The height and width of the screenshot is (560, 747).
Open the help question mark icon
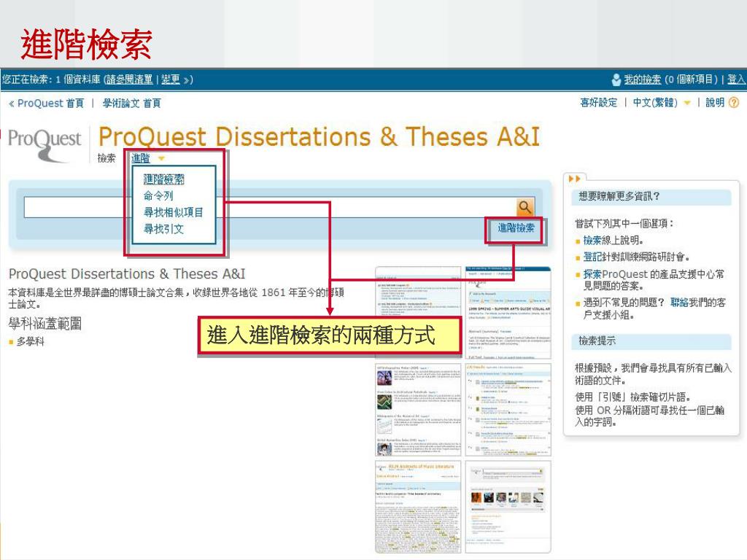(x=734, y=102)
